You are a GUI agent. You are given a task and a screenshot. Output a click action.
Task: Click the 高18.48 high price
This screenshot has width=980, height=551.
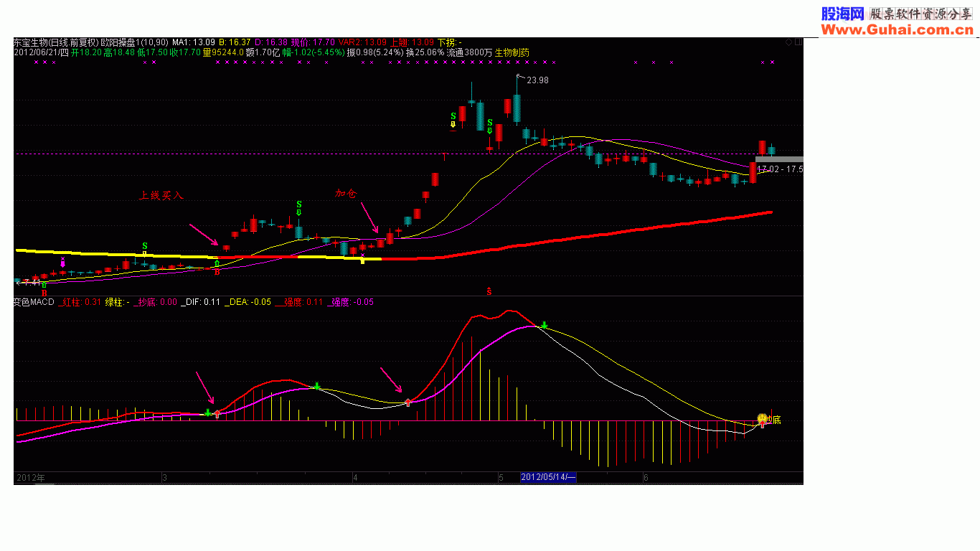point(119,52)
